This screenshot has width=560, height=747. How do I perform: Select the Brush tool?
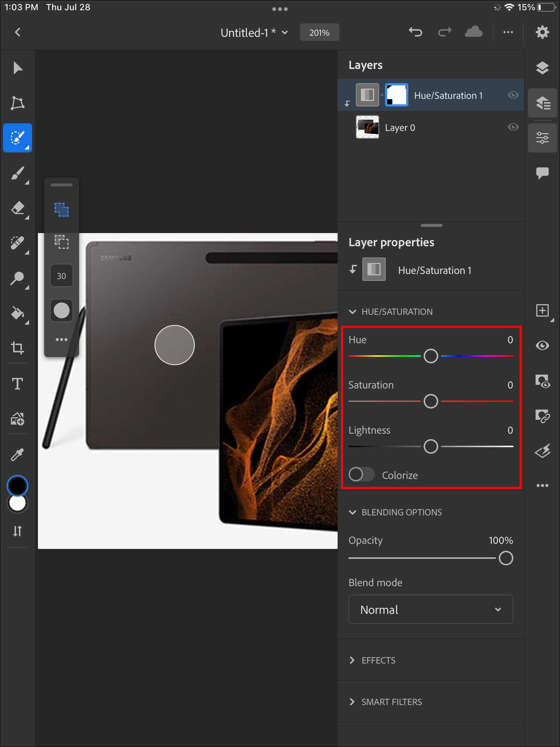tap(17, 173)
